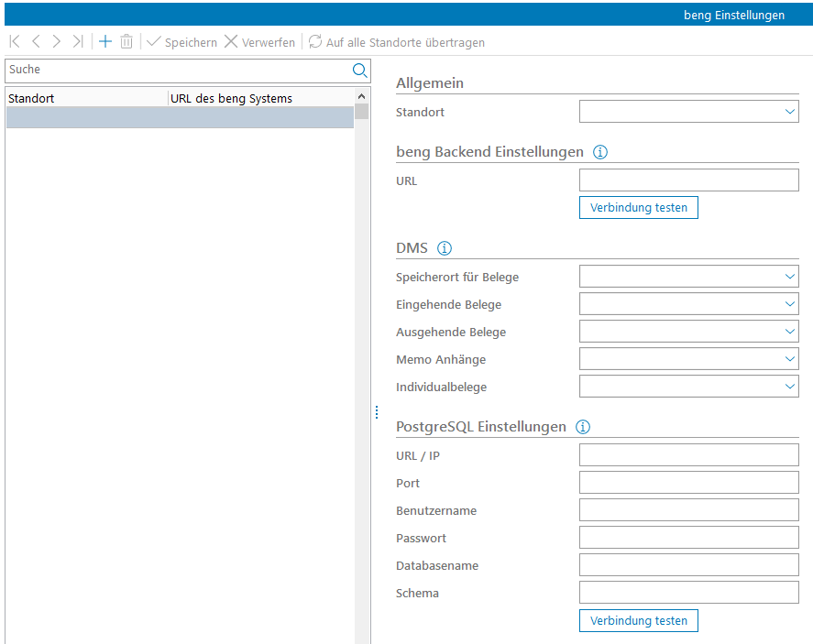Jump to the last record arrow

(78, 42)
